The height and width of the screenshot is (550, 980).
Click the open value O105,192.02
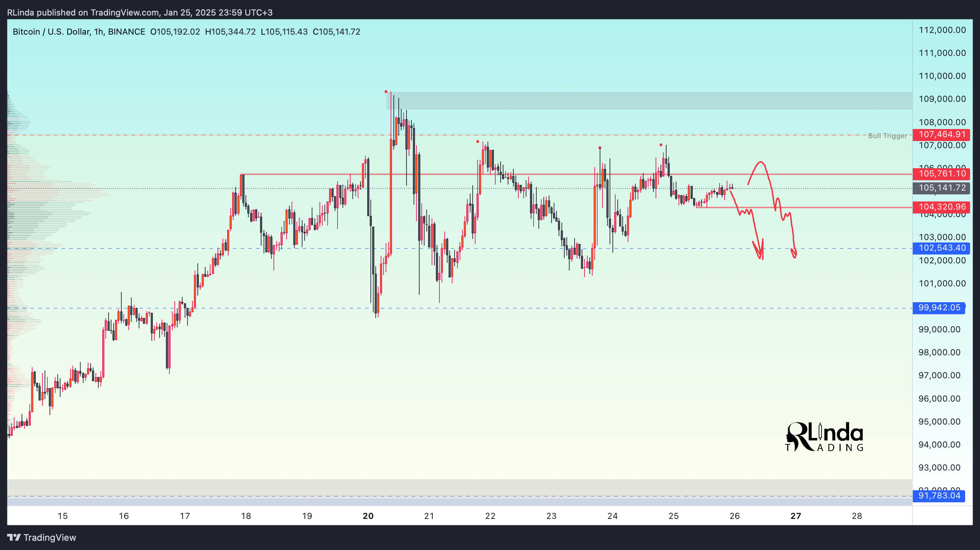(x=175, y=31)
